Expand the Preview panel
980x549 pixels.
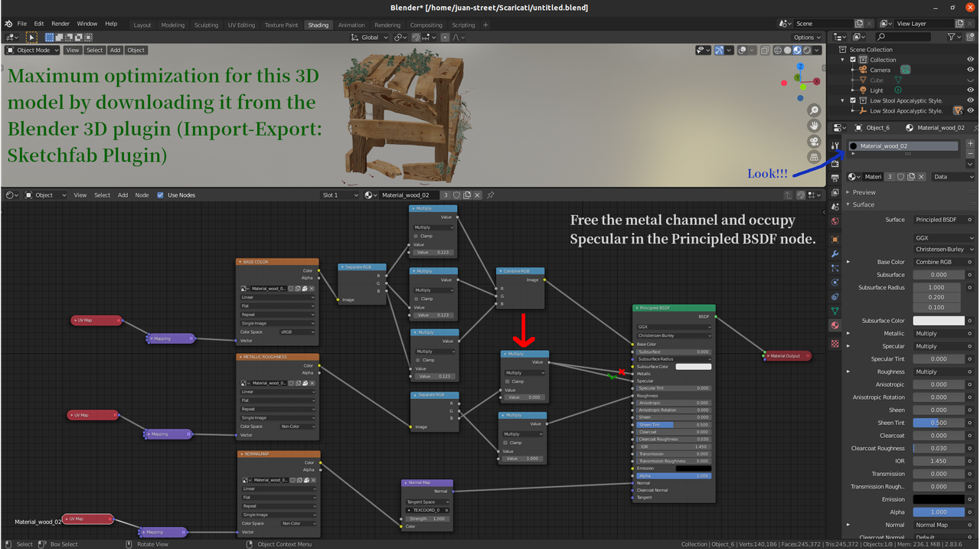point(864,192)
